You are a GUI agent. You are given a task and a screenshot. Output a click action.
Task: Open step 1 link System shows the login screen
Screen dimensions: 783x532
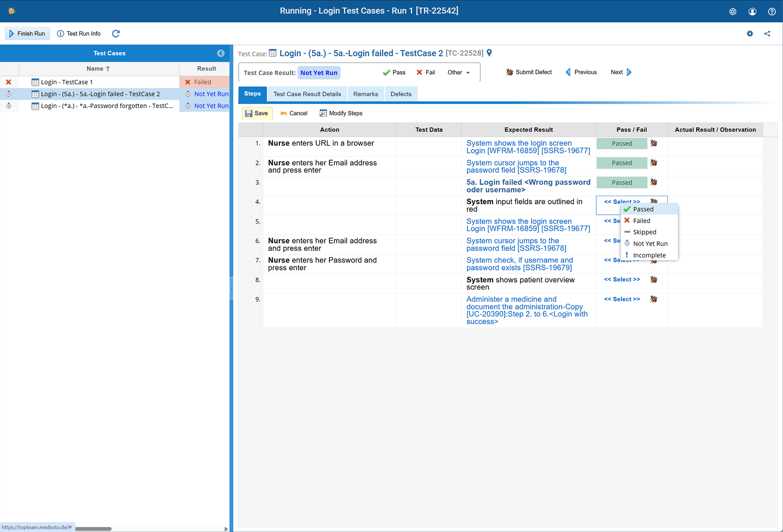528,147
